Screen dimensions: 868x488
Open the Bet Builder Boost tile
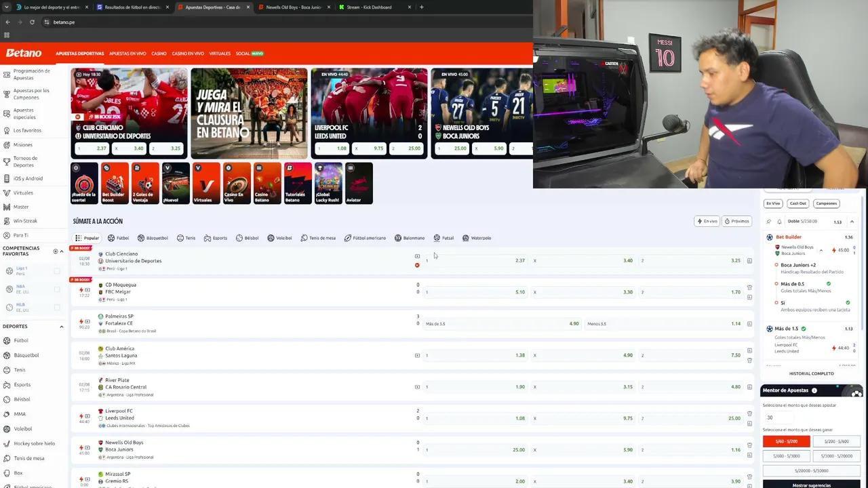[x=115, y=183]
